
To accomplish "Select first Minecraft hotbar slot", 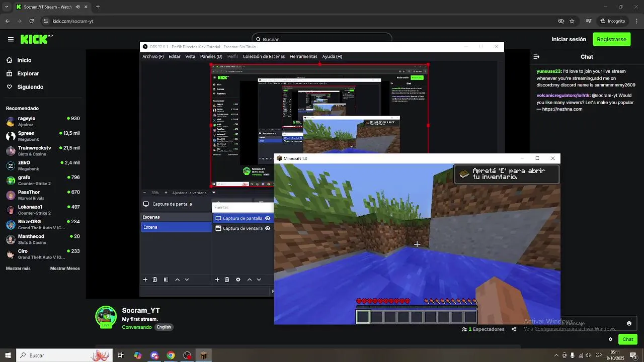I will 363,317.
